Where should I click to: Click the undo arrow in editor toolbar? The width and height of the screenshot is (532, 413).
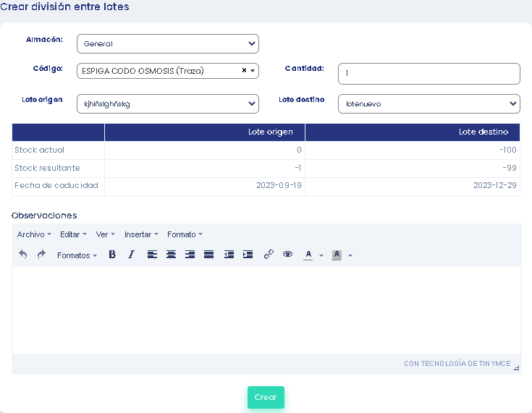23,255
